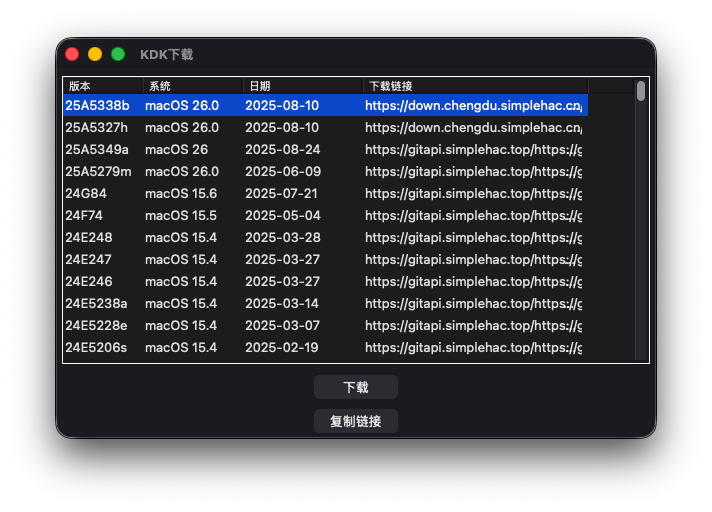Click the gitapi link in the 25A5349a row
The width and height of the screenshot is (712, 512).
(x=474, y=149)
